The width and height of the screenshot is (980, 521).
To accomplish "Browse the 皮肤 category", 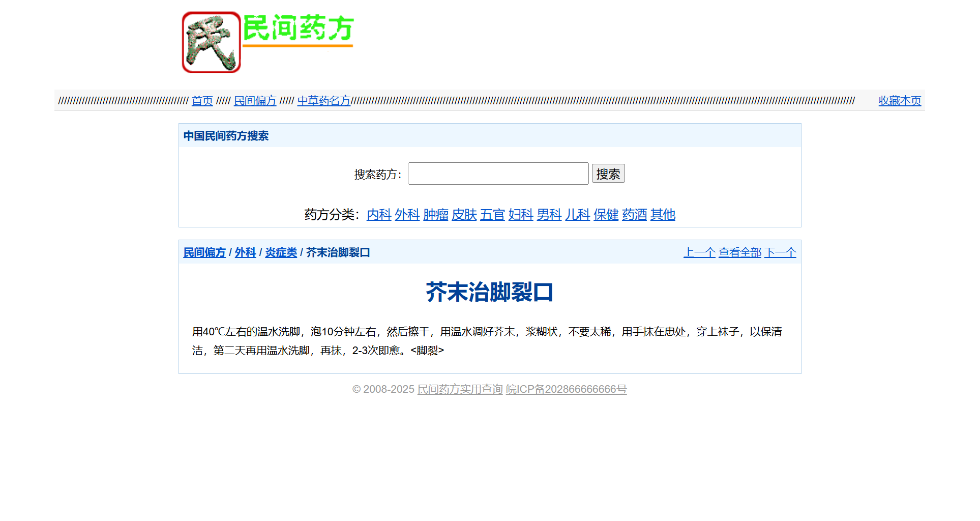I will 464,215.
